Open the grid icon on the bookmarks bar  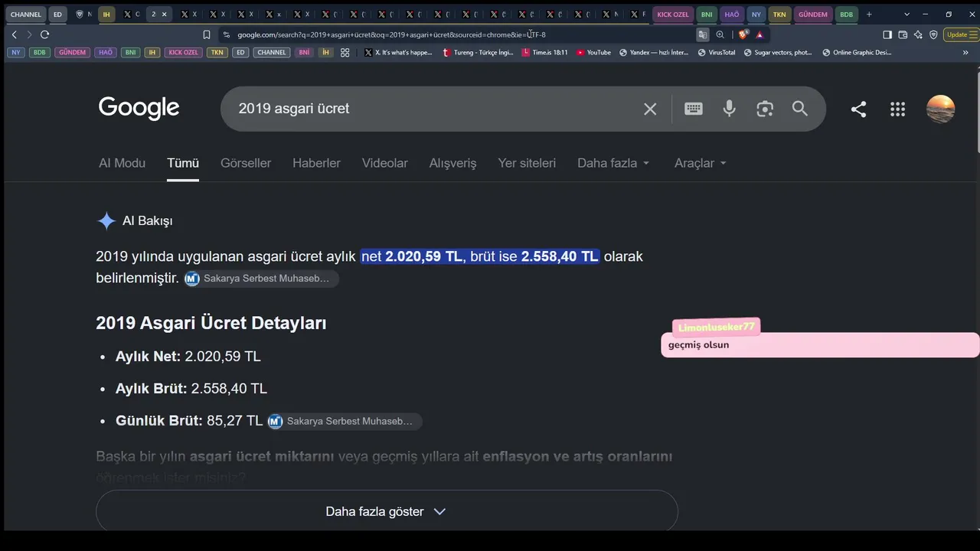(345, 53)
